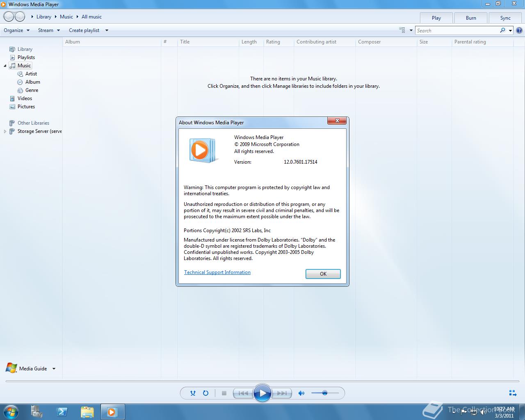The width and height of the screenshot is (525, 420).
Task: Open the Windows Start button
Action: tap(11, 412)
